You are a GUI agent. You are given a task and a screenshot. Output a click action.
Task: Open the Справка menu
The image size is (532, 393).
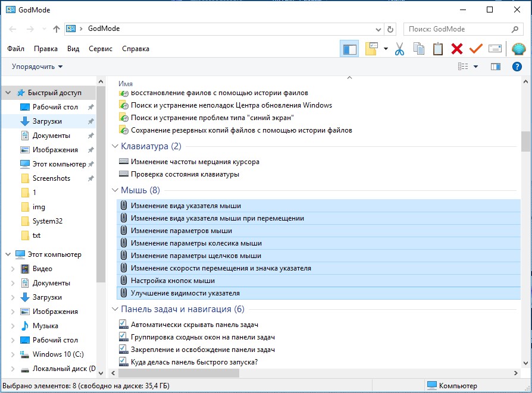[135, 49]
